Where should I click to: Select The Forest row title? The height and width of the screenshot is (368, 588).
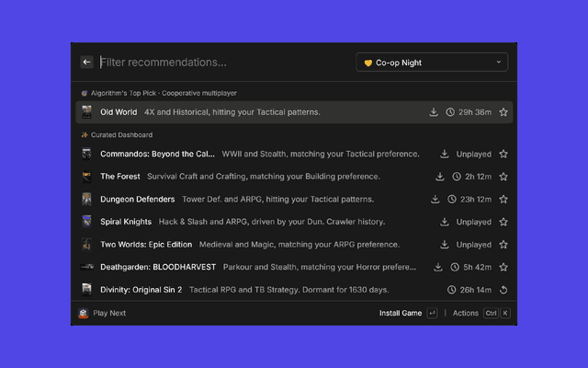120,177
